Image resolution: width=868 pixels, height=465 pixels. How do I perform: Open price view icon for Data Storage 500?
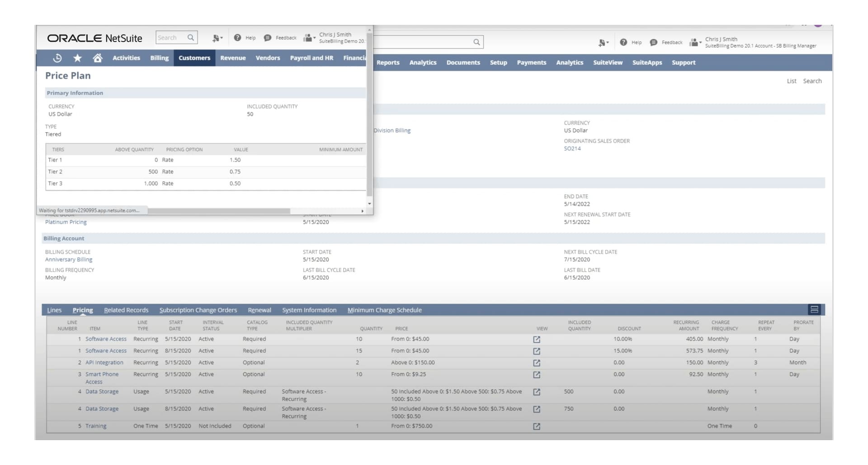(x=537, y=392)
